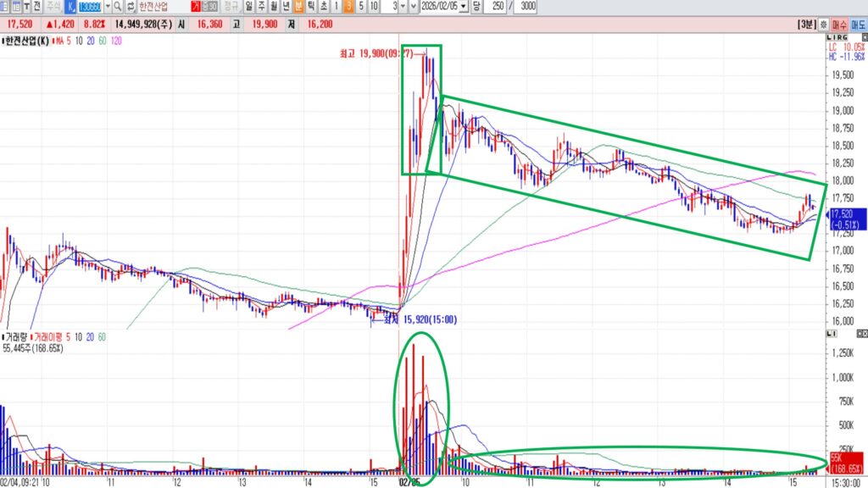Viewport: 868px width, 488px height.
Task: Select the 틱 tick period tab
Action: pos(311,6)
